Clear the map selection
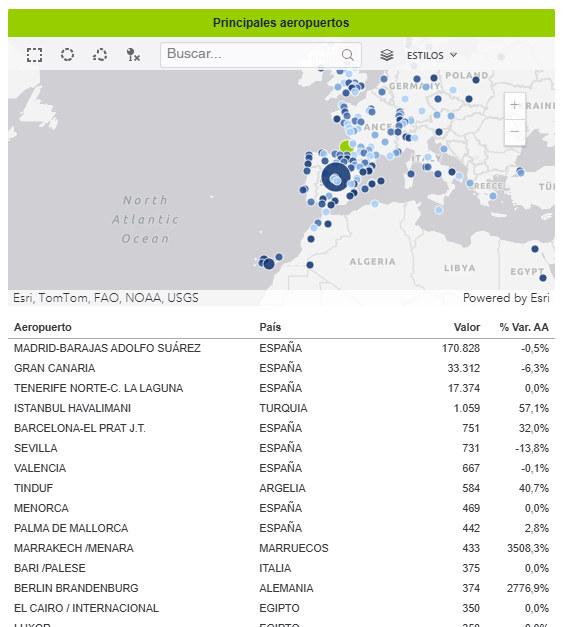This screenshot has height=627, width=563. [x=133, y=55]
